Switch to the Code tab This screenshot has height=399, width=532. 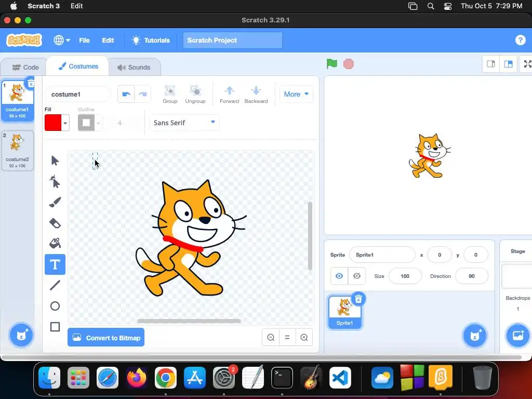[x=25, y=67]
